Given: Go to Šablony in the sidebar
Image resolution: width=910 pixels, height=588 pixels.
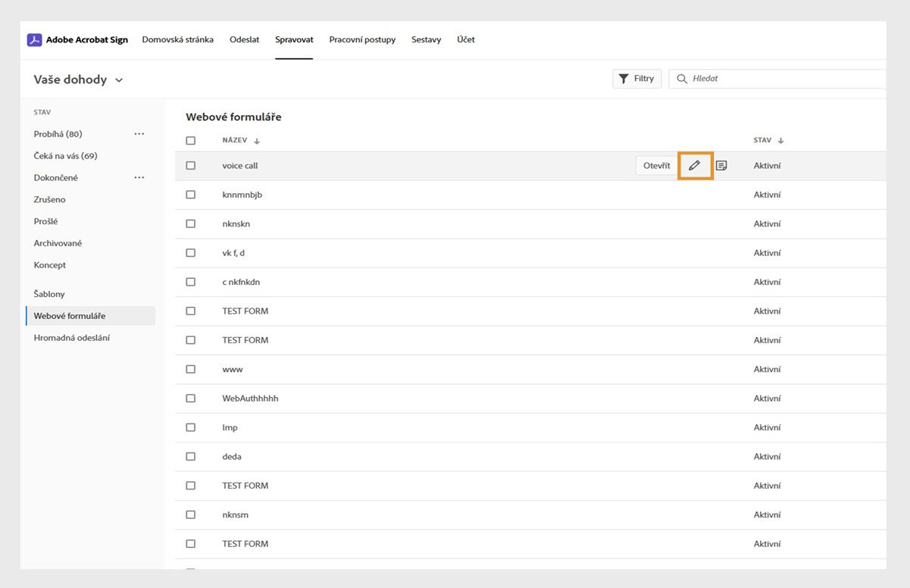Looking at the screenshot, I should tap(49, 294).
